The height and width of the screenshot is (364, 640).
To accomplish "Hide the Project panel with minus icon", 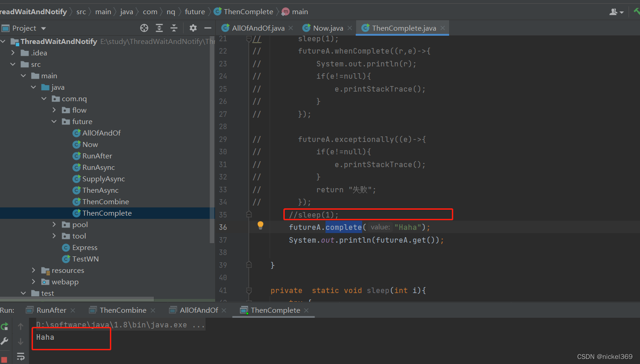I will coord(207,28).
